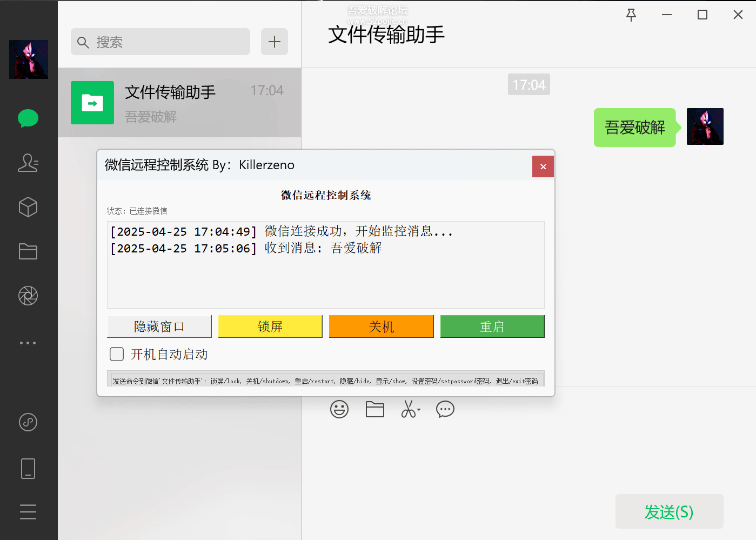Click the green 重启 button

pos(492,326)
